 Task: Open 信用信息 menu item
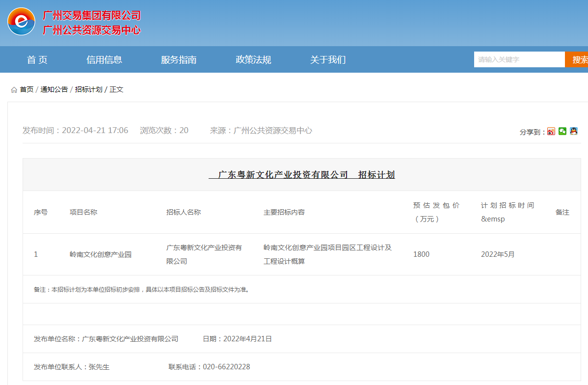tap(104, 59)
